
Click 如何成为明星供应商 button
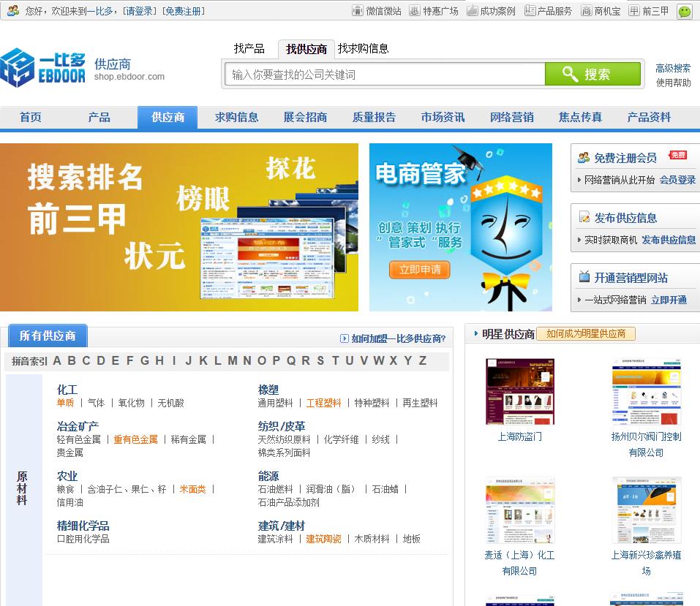coord(586,334)
